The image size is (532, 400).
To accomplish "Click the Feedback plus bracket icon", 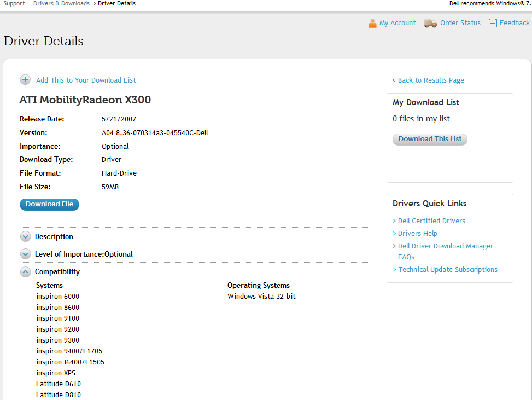I will point(493,23).
